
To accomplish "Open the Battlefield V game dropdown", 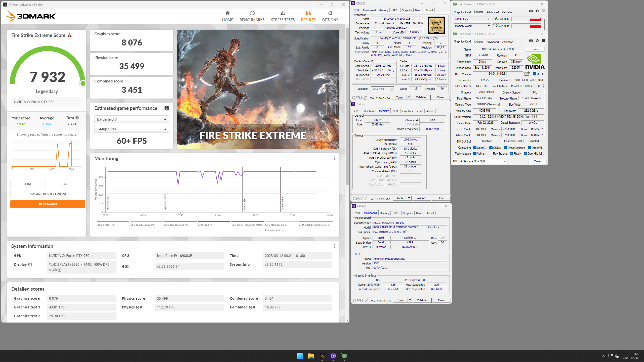I will 132,119.
